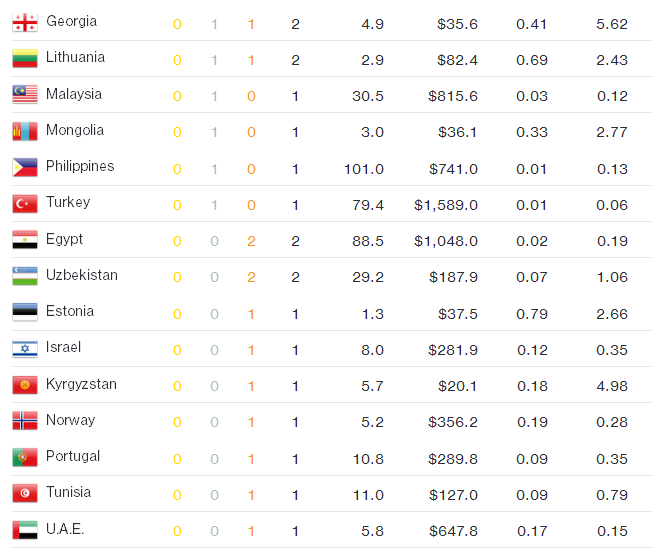Click the Estonia flag icon

point(25,313)
